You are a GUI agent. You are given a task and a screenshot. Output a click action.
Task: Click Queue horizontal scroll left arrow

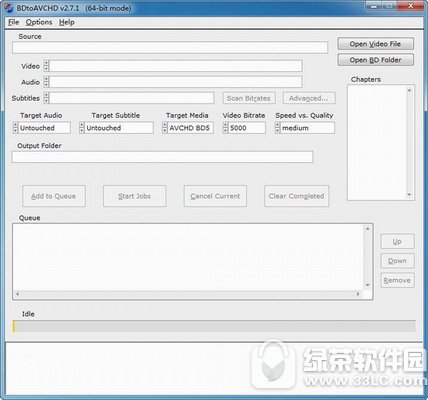17,294
